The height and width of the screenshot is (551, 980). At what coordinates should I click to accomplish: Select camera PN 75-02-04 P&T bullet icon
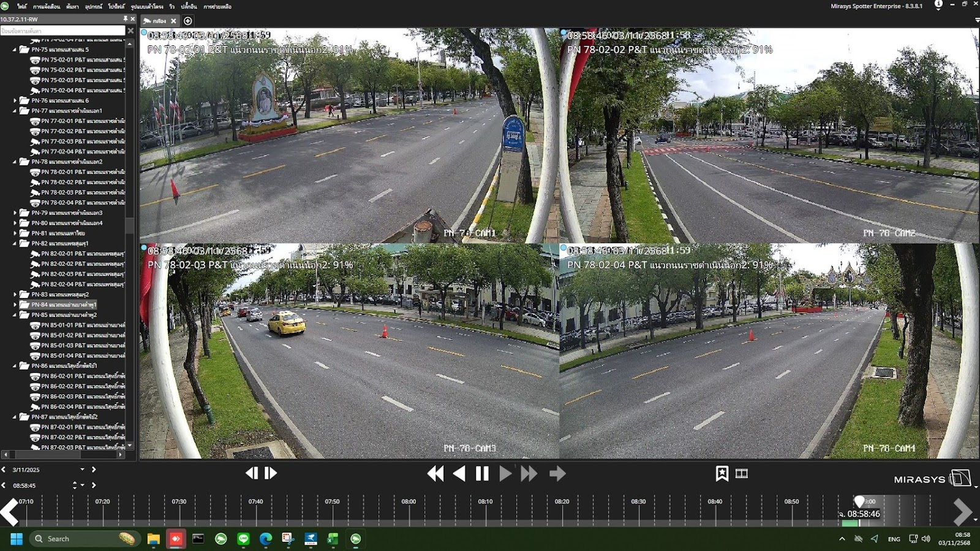pos(35,91)
